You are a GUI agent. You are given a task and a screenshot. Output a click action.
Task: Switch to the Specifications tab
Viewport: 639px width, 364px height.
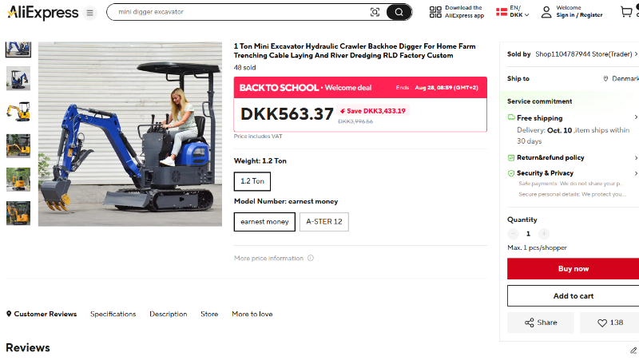pos(113,314)
